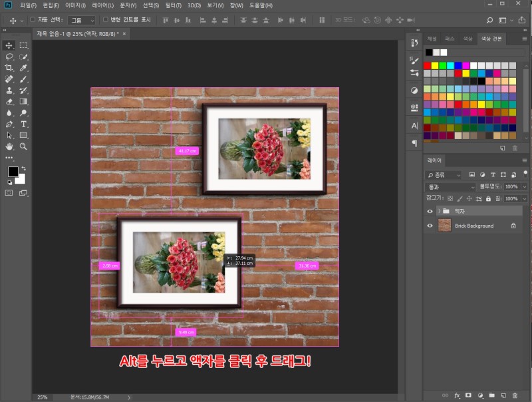Select the Hand tool
This screenshot has width=532, height=402.
point(9,146)
